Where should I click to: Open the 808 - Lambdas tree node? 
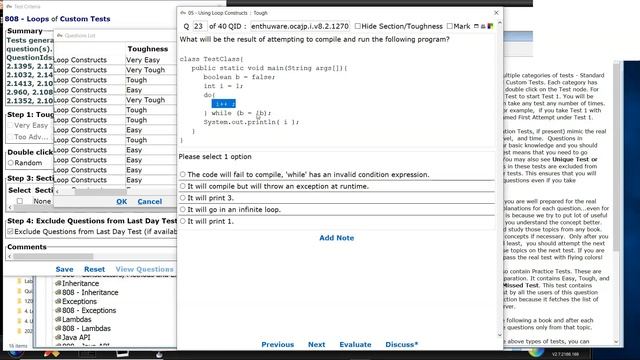click(86, 328)
